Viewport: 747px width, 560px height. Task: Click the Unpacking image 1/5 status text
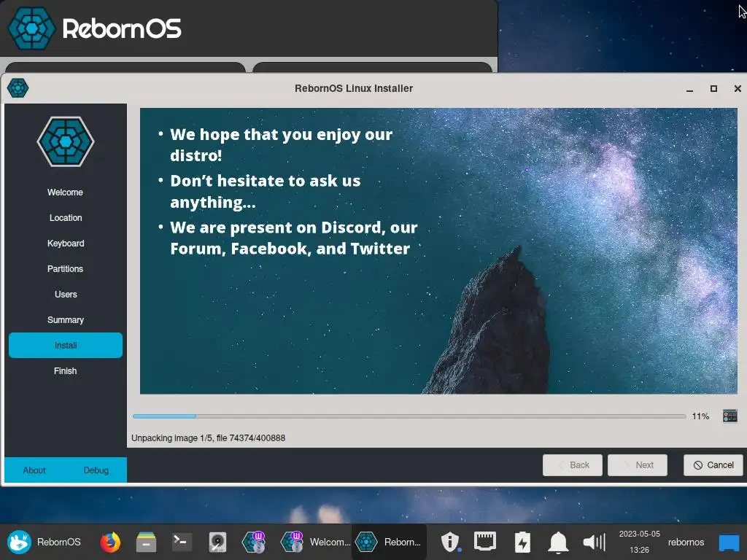(208, 438)
